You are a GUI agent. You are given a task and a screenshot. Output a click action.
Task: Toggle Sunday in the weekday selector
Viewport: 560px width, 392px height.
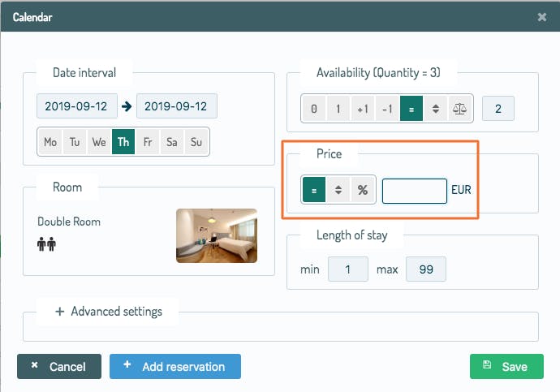coord(196,142)
